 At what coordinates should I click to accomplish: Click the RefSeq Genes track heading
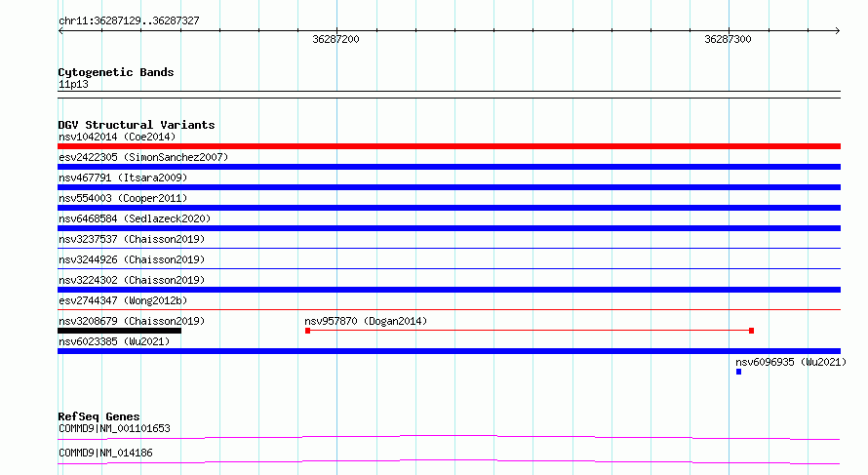point(99,416)
